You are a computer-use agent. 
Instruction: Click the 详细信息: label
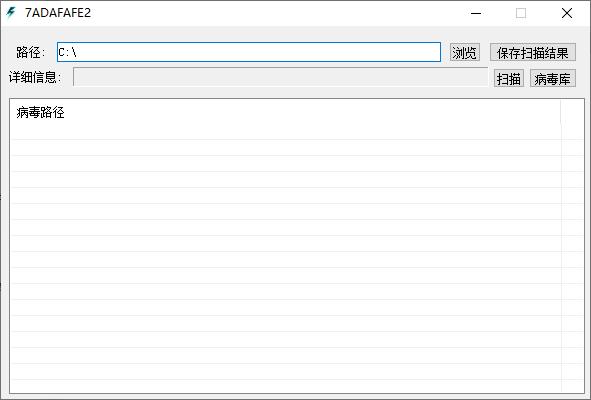point(35,77)
